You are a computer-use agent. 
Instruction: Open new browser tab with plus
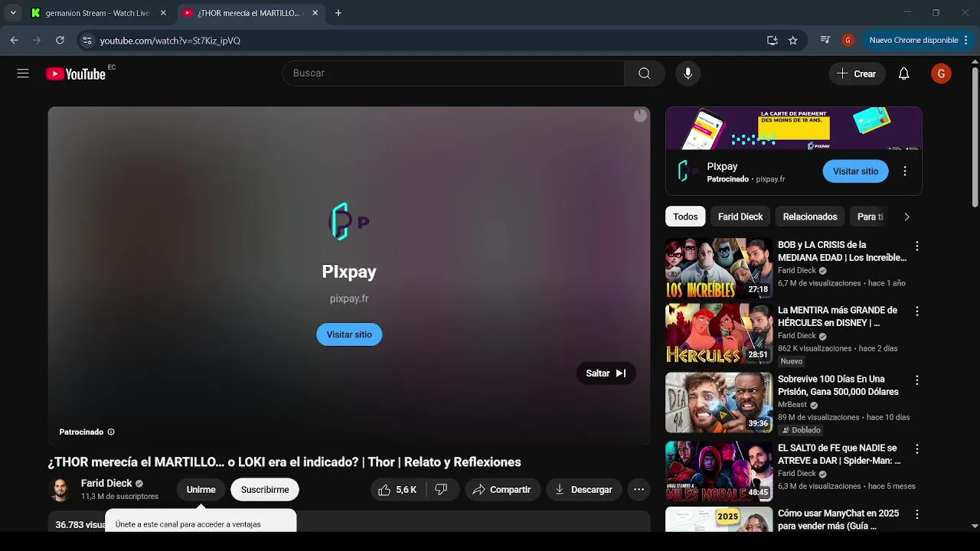point(338,13)
